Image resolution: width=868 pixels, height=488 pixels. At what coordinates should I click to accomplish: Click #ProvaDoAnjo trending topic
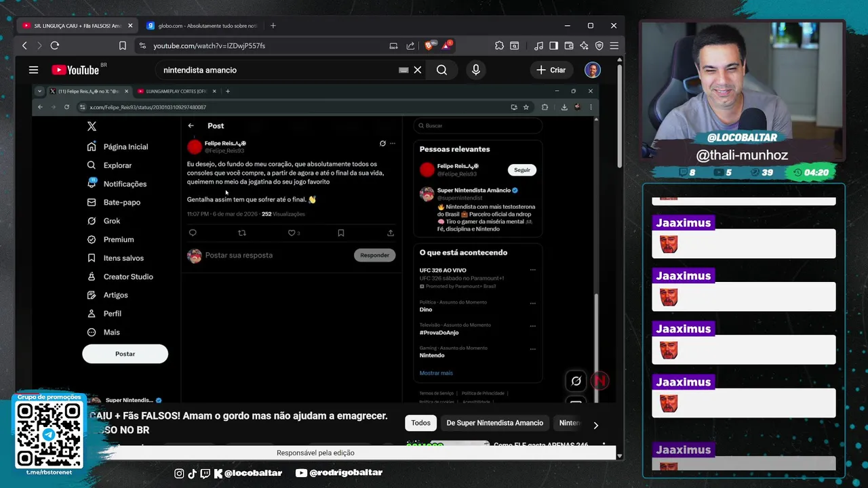coord(439,333)
